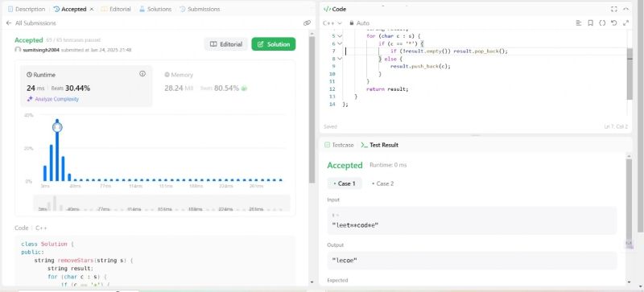
Task: Collapse code fold arrow at line 6
Action: [x=340, y=43]
